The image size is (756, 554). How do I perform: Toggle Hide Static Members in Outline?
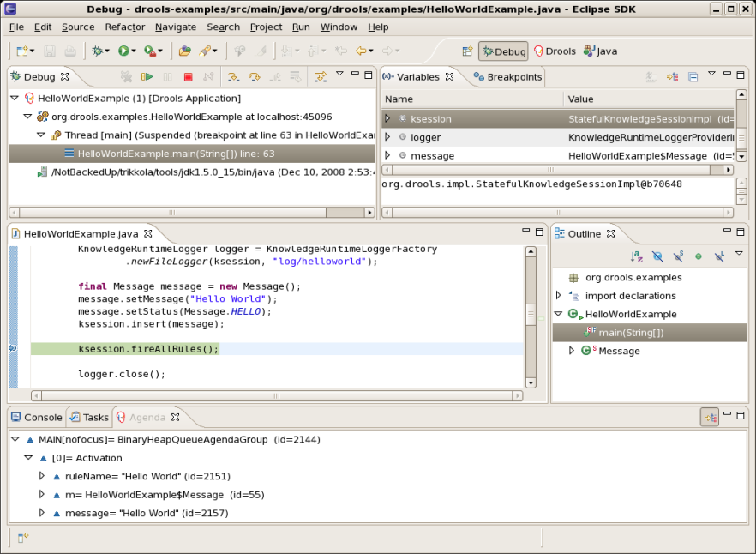[x=678, y=256]
